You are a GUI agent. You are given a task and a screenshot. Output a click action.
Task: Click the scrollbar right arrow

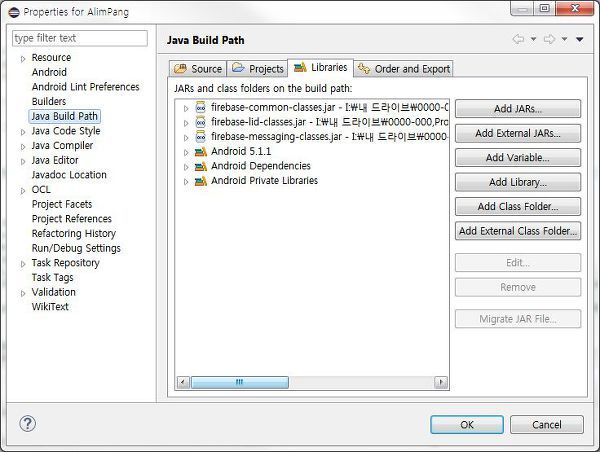pyautogui.click(x=441, y=382)
